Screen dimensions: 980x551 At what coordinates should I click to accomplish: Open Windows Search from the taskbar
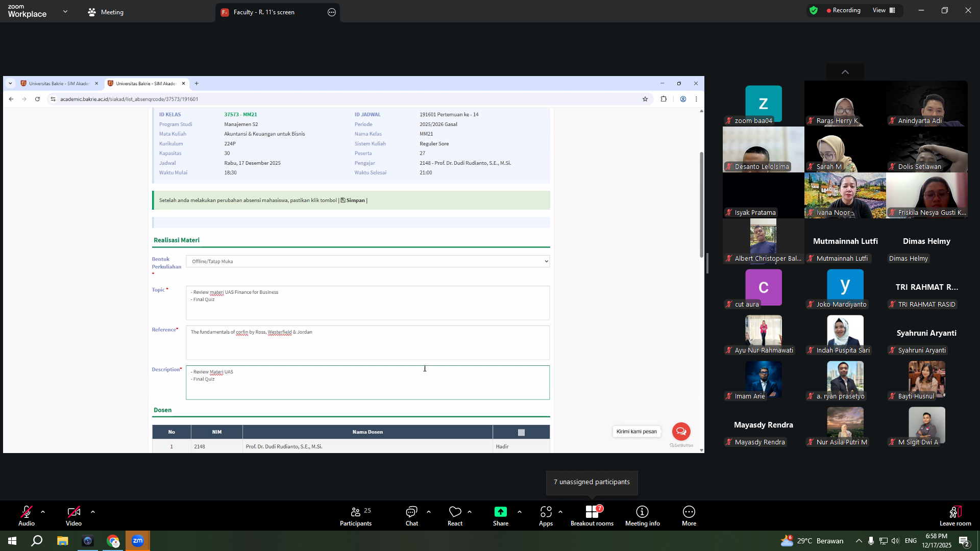pos(37,541)
